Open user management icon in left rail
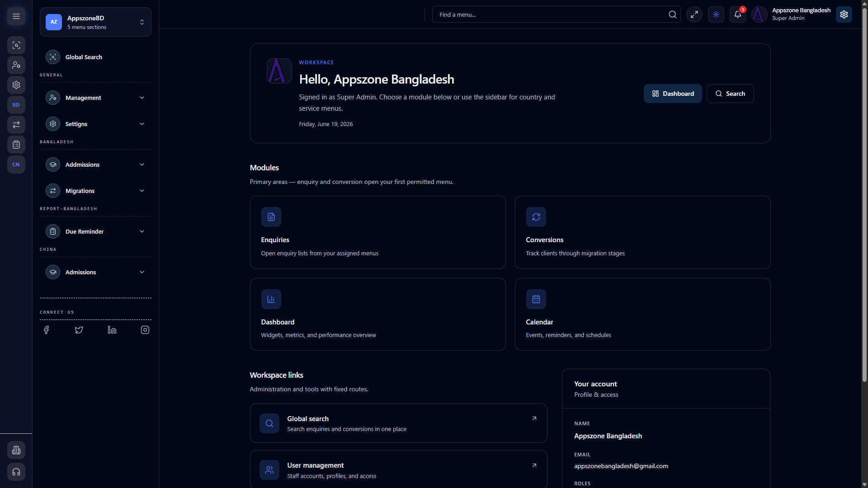This screenshot has height=488, width=868. click(16, 65)
